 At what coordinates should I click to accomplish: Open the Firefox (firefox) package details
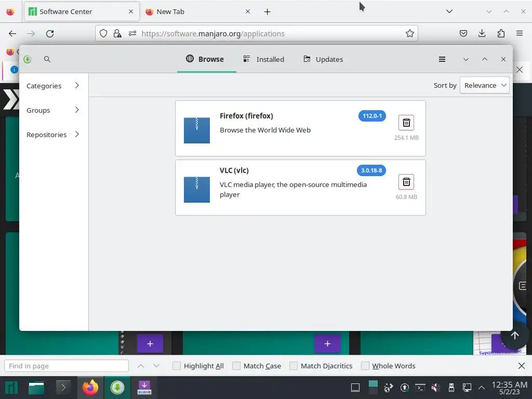click(x=300, y=128)
